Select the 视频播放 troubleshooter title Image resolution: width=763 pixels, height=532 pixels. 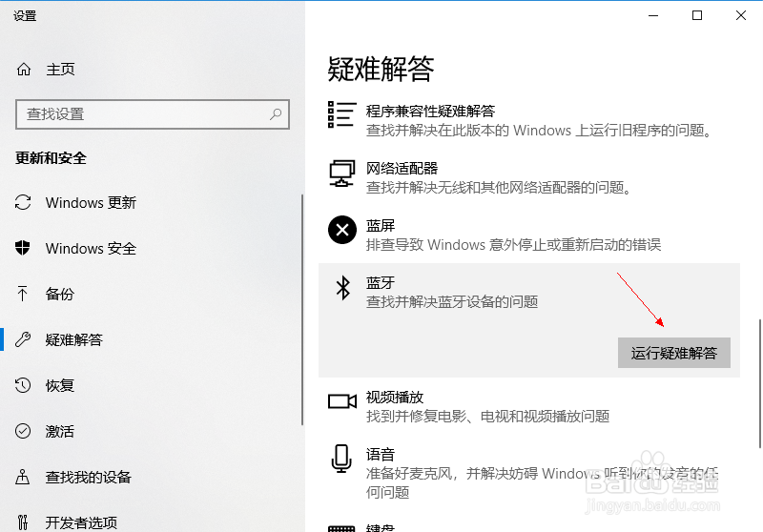pyautogui.click(x=395, y=398)
